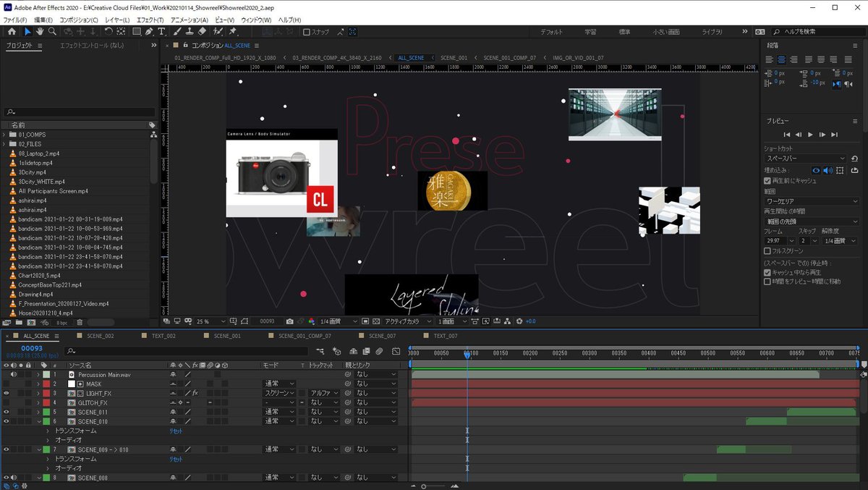The height and width of the screenshot is (490, 868).
Task: Open the Layer menu
Action: 117,20
